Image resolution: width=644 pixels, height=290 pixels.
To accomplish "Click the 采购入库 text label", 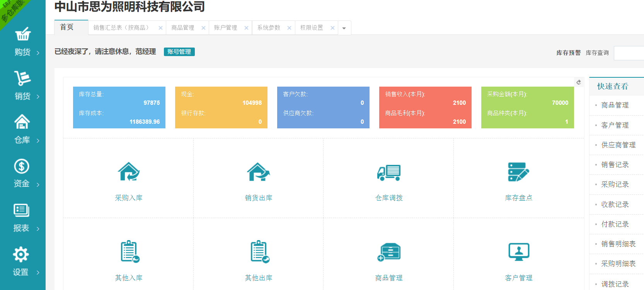I will [129, 198].
